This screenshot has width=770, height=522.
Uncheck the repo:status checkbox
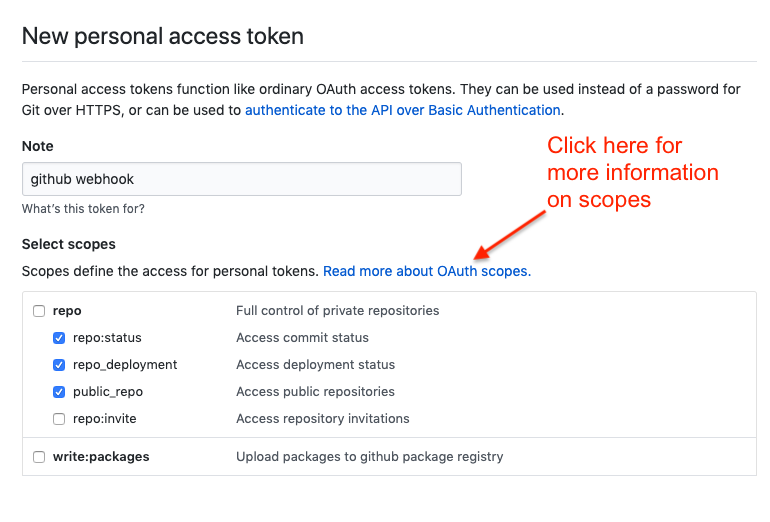click(x=59, y=338)
